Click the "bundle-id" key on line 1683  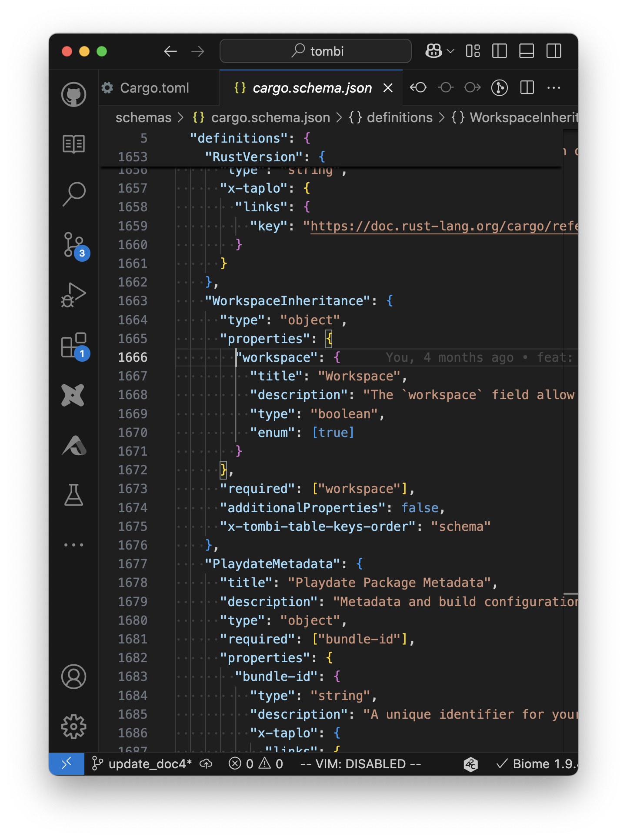[277, 677]
